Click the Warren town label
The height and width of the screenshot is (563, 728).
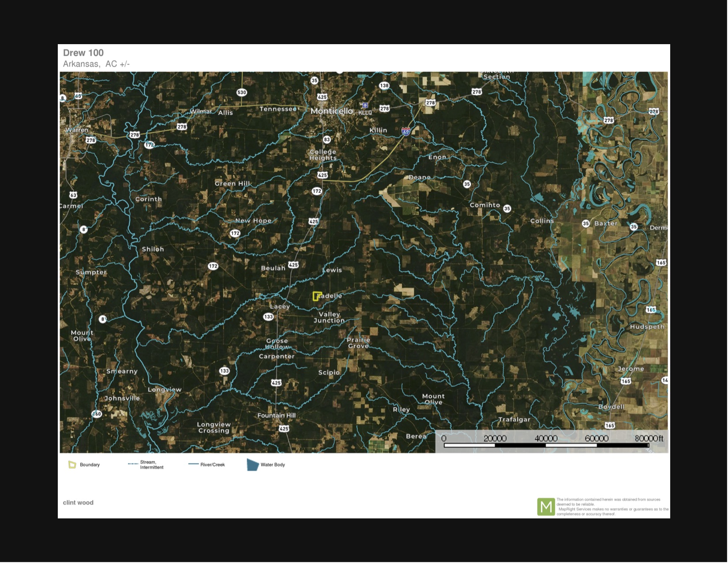click(77, 130)
